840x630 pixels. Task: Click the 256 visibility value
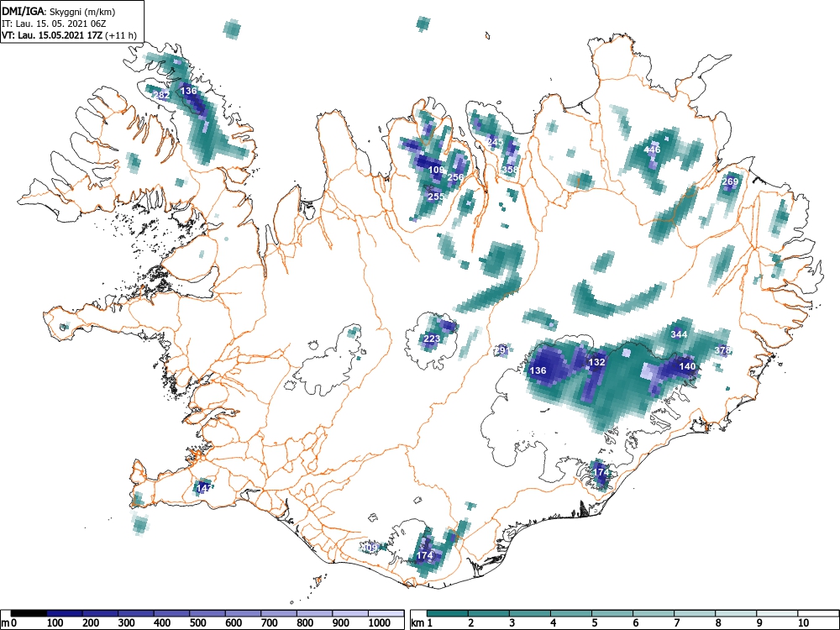coord(455,177)
